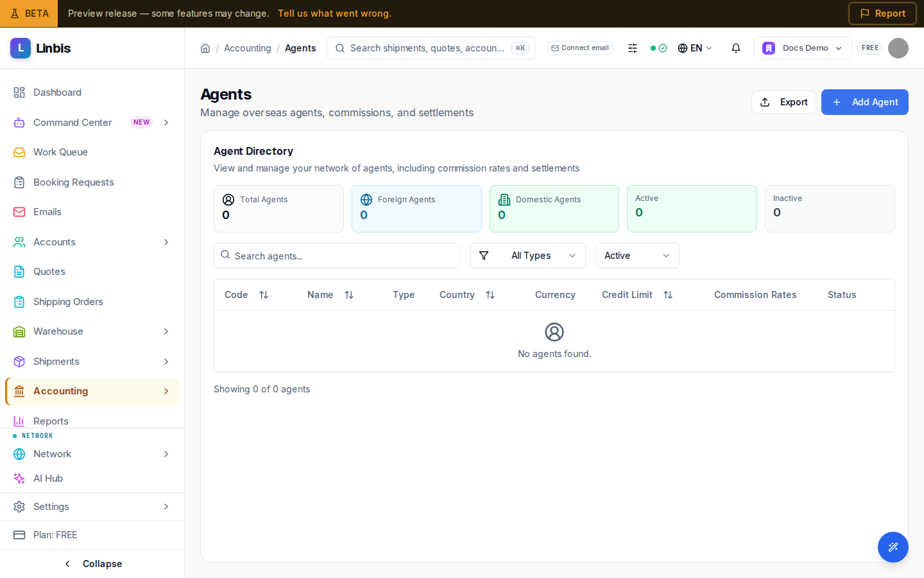Navigate to Accounting breadcrumb link
The height and width of the screenshot is (578, 924).
pos(248,48)
